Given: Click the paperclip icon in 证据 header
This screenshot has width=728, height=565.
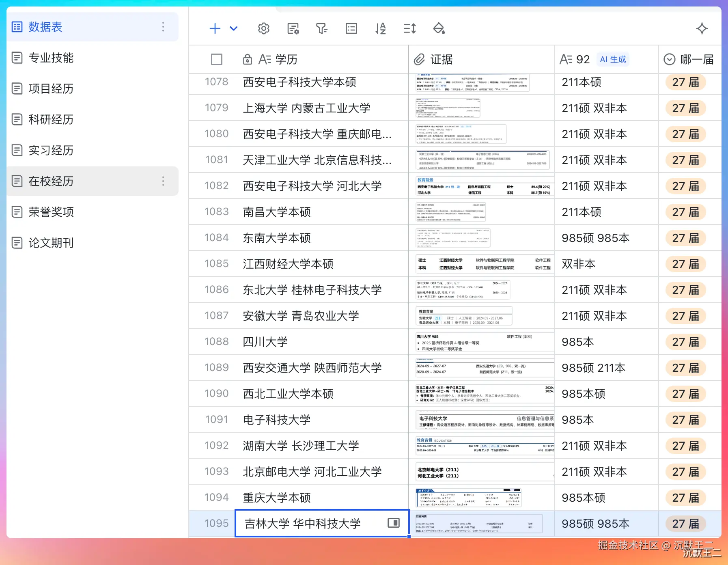Looking at the screenshot, I should click(x=419, y=60).
